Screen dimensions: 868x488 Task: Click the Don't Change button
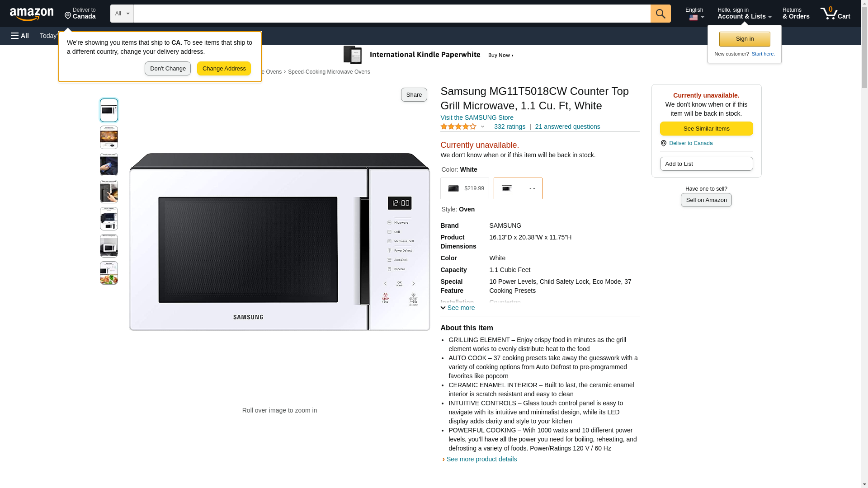coord(168,69)
